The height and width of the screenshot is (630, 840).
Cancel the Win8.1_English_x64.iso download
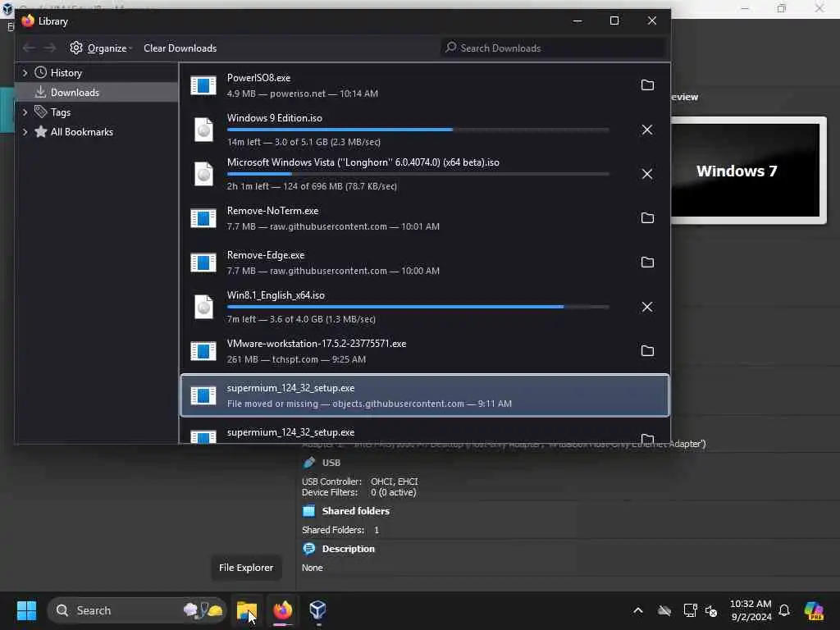click(647, 307)
